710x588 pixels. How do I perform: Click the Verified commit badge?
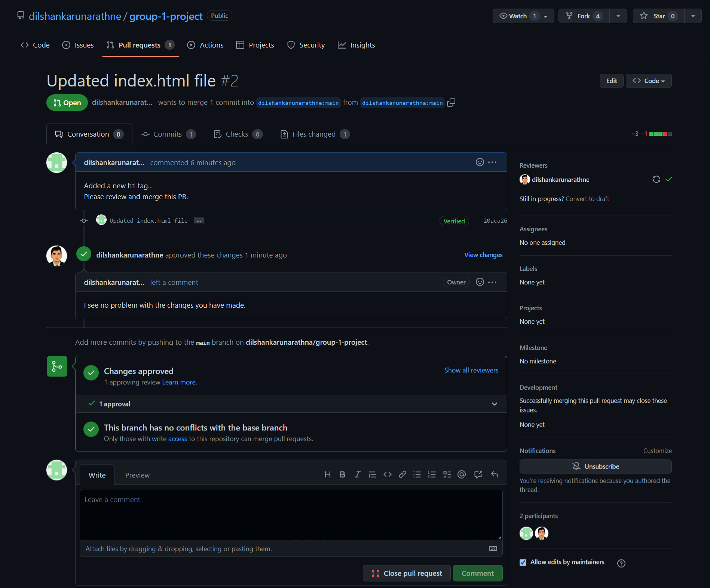pos(454,221)
